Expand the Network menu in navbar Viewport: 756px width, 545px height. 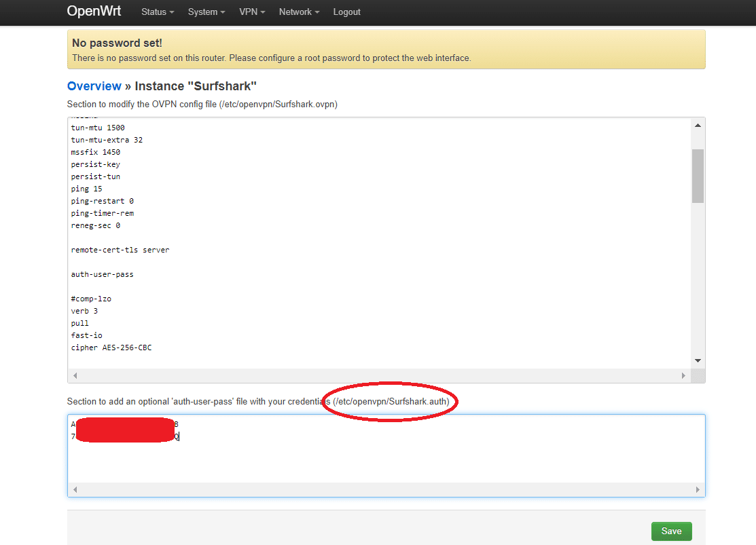click(299, 12)
